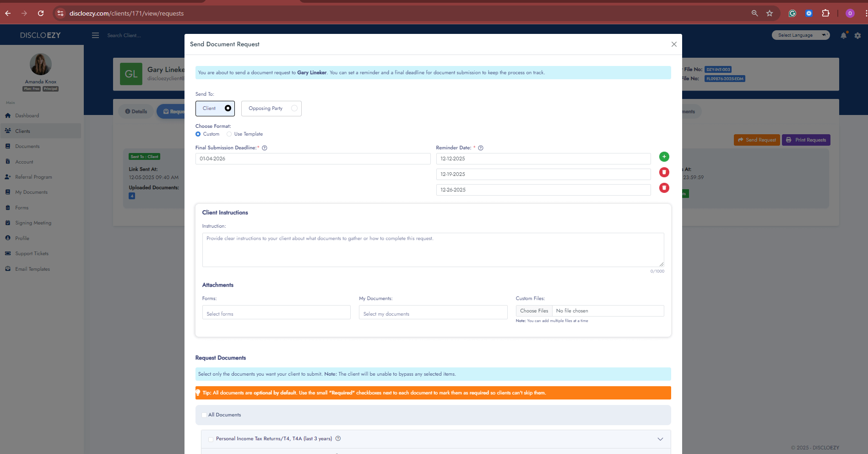868x454 pixels.
Task: Check the All Documents checkbox
Action: click(204, 415)
